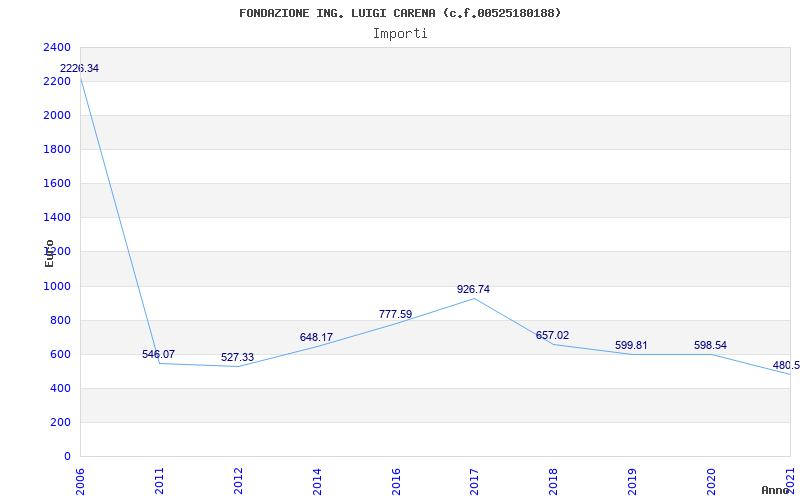Select the 2017 year on x-axis
Viewport: 800px width, 500px height.
point(474,481)
